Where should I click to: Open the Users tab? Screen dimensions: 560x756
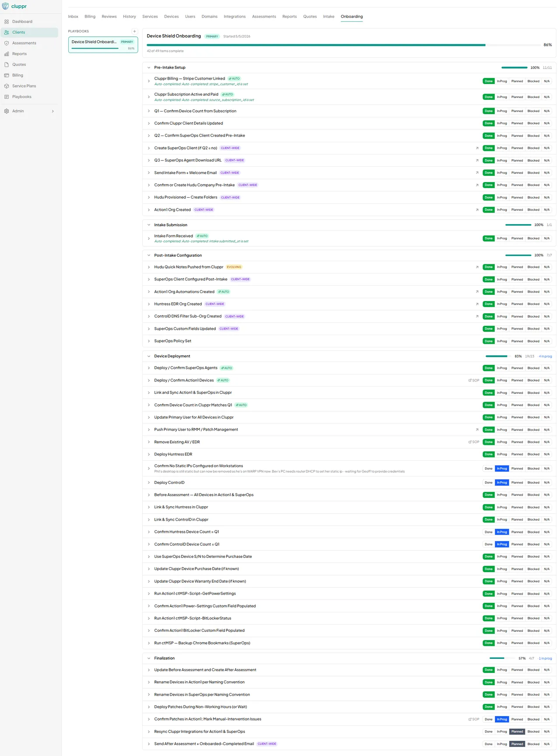(190, 17)
